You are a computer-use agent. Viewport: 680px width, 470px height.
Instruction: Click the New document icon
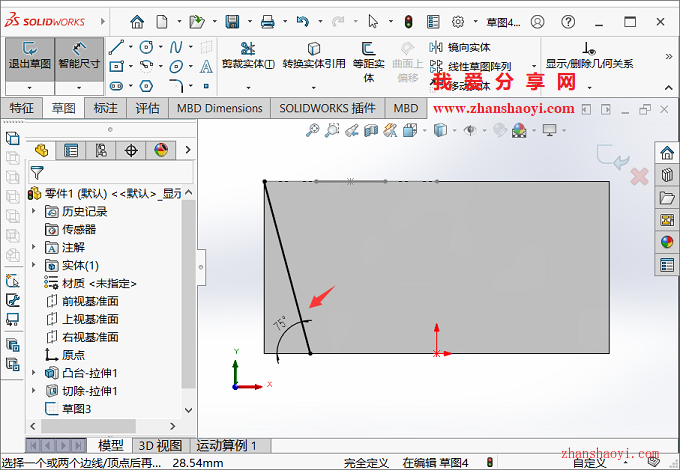tap(162, 21)
